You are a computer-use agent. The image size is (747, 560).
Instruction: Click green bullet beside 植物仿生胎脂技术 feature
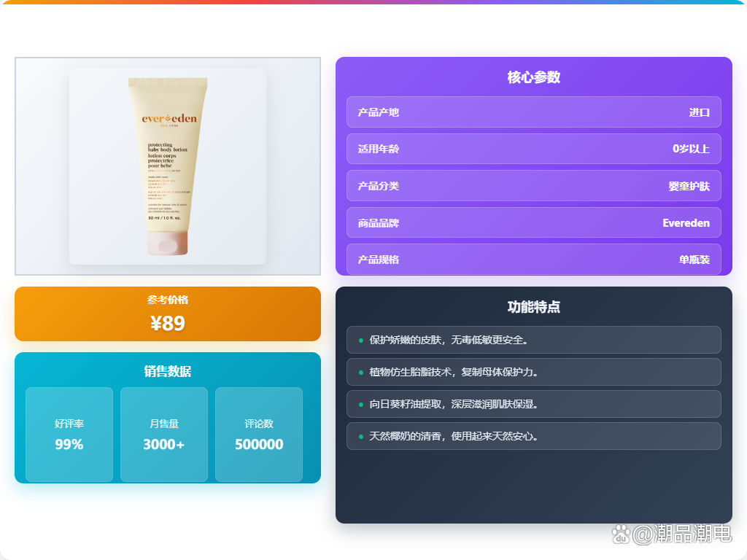pyautogui.click(x=360, y=372)
